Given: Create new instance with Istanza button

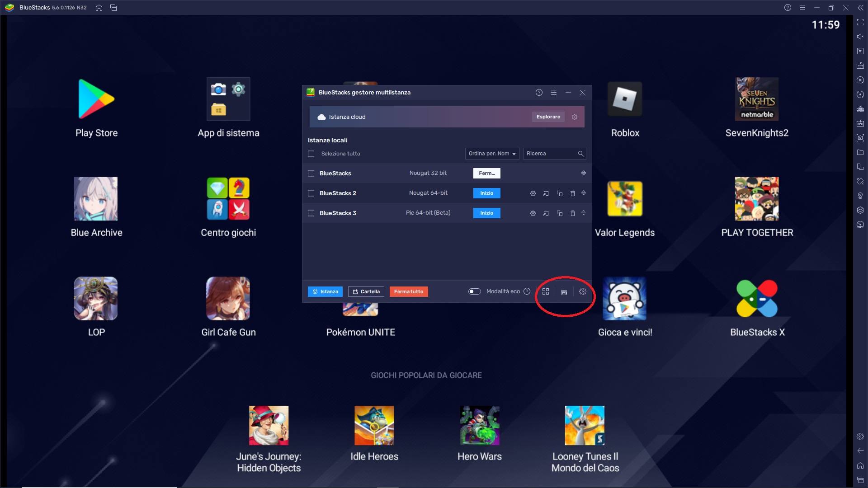Looking at the screenshot, I should 325,292.
